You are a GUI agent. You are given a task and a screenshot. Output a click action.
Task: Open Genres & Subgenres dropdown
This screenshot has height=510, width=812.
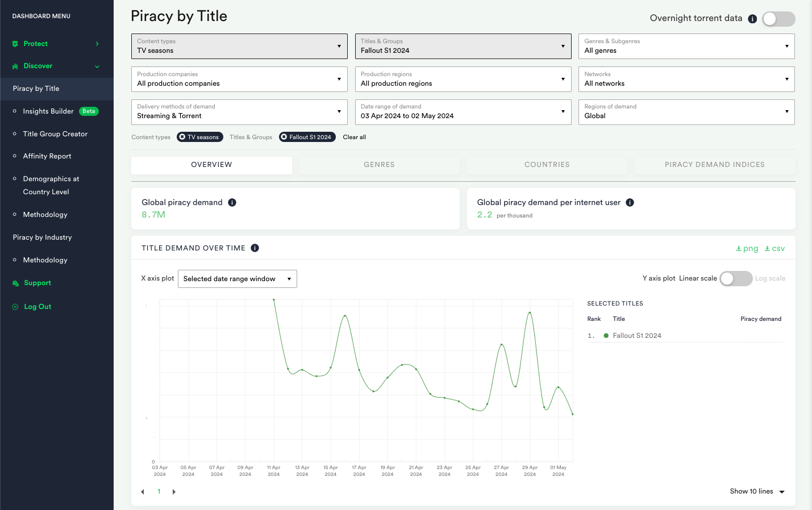coord(686,46)
